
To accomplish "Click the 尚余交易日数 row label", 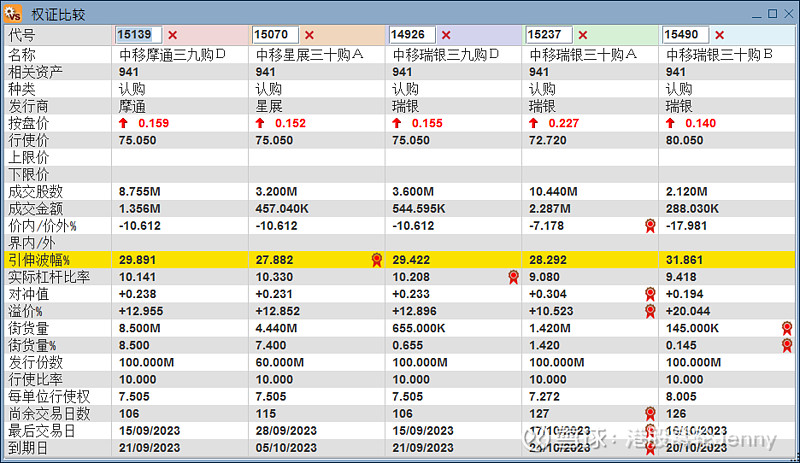I will (49, 413).
